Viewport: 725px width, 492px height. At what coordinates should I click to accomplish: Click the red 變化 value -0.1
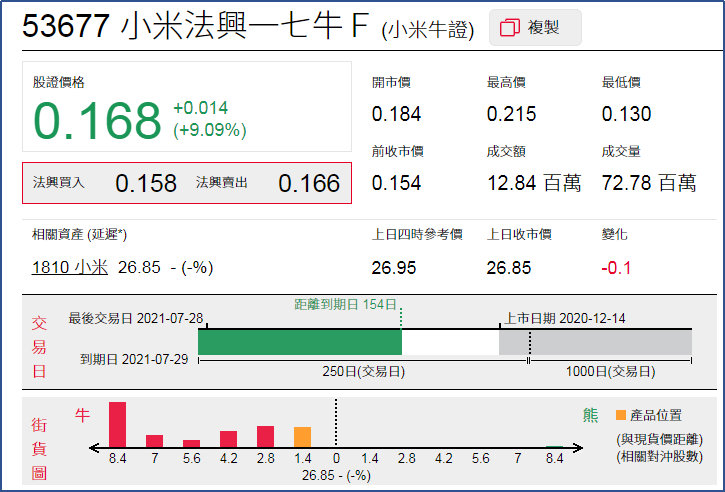pyautogui.click(x=616, y=268)
